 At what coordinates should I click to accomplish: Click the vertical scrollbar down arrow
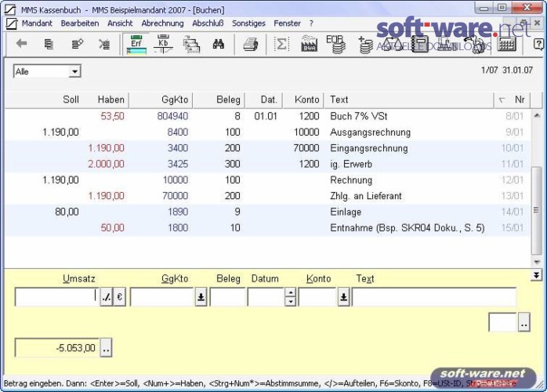537,262
